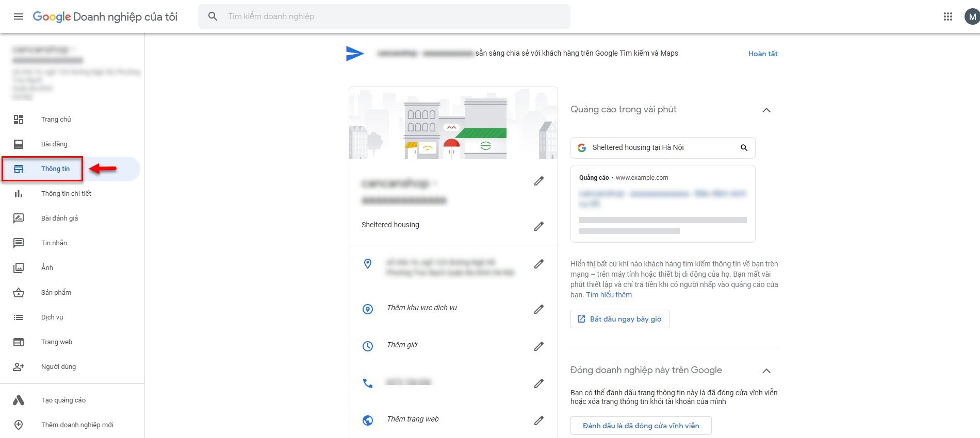Viewport: 980px width, 438px height.
Task: Click the Thông tin chi tiết chart icon
Action: pyautogui.click(x=19, y=194)
